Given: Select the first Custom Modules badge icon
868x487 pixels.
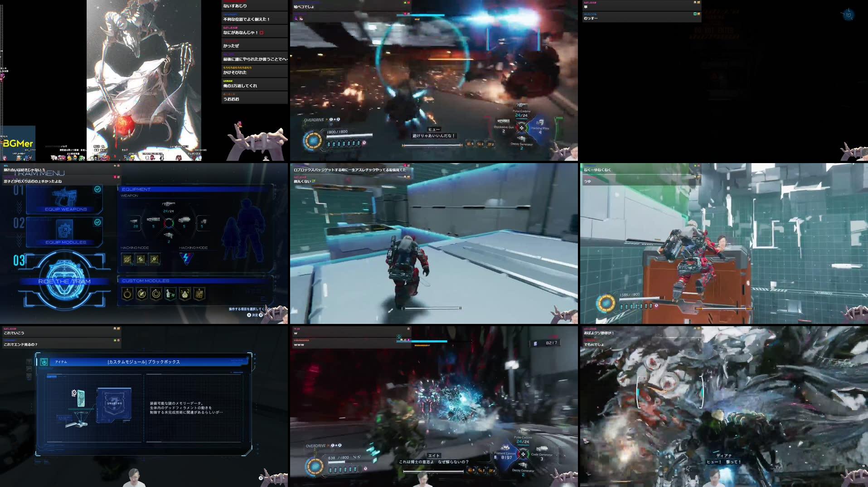Looking at the screenshot, I should click(x=127, y=294).
